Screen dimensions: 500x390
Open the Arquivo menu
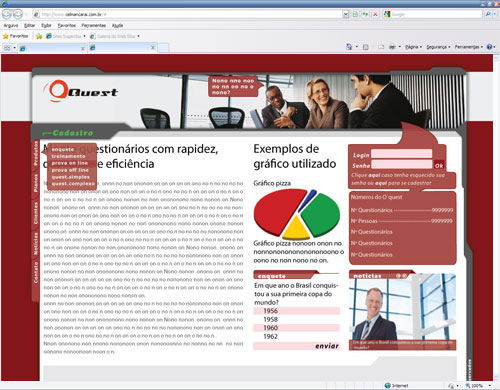pyautogui.click(x=11, y=25)
